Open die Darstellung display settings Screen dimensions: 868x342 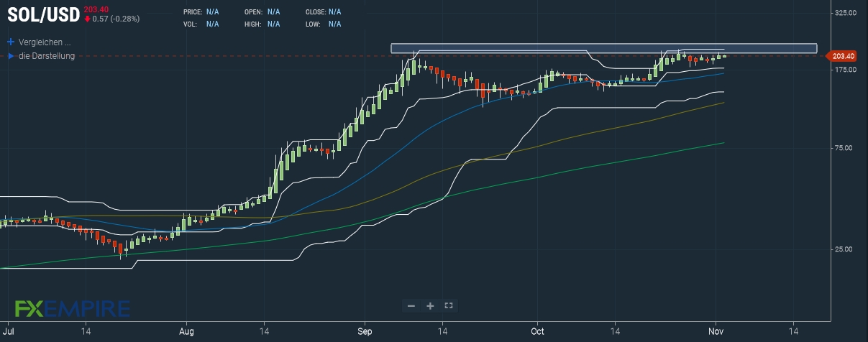tap(47, 55)
